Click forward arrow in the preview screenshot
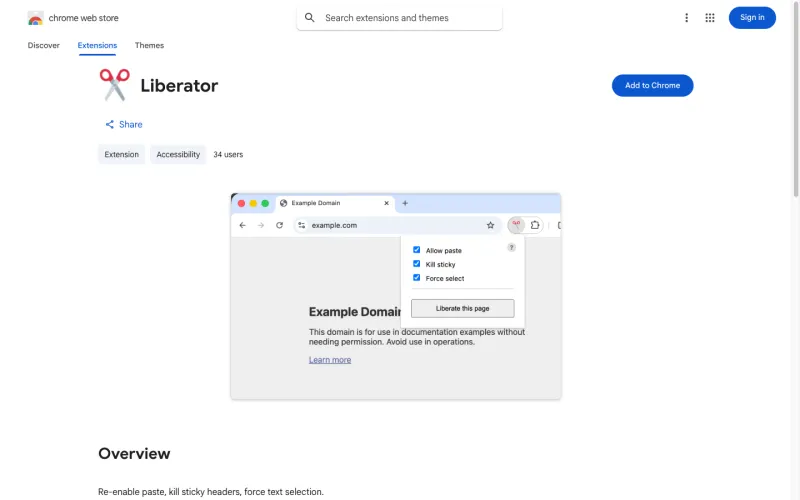Image resolution: width=800 pixels, height=500 pixels. click(x=261, y=225)
